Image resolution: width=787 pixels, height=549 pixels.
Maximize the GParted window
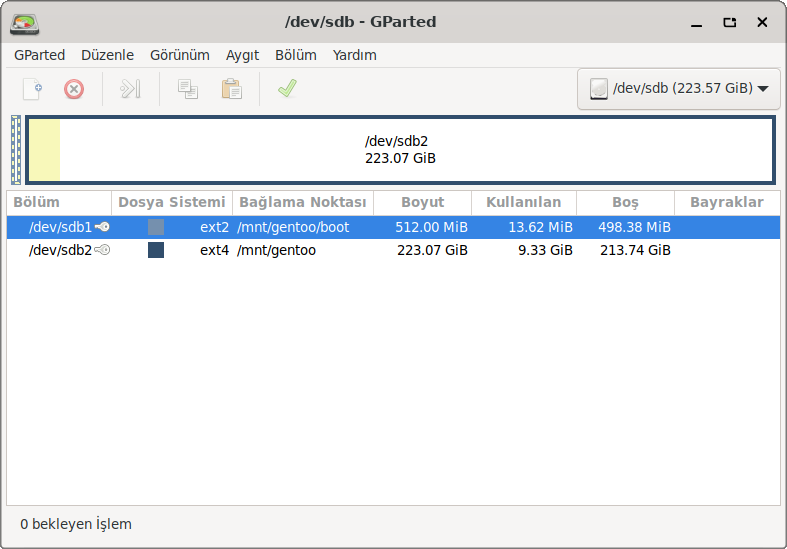coord(729,23)
